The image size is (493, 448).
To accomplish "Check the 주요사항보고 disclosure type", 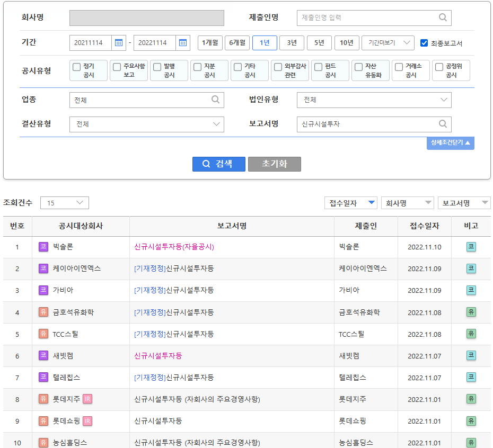I will point(117,67).
